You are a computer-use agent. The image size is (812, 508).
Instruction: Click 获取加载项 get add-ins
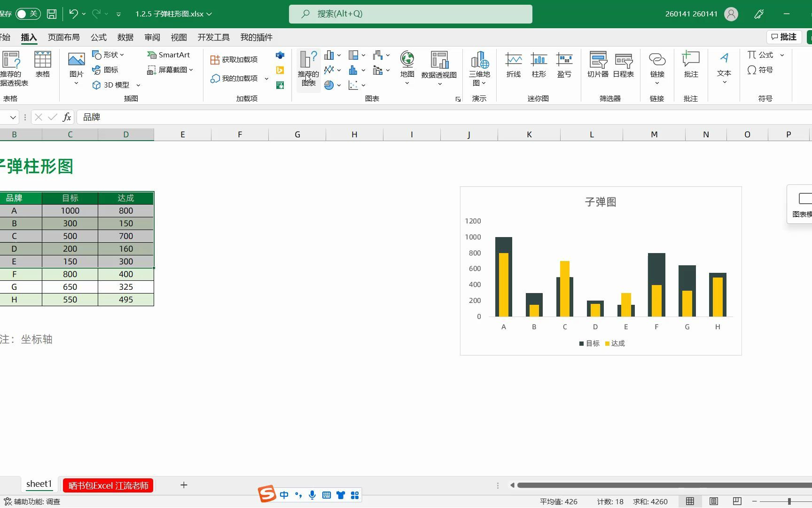[x=234, y=59]
